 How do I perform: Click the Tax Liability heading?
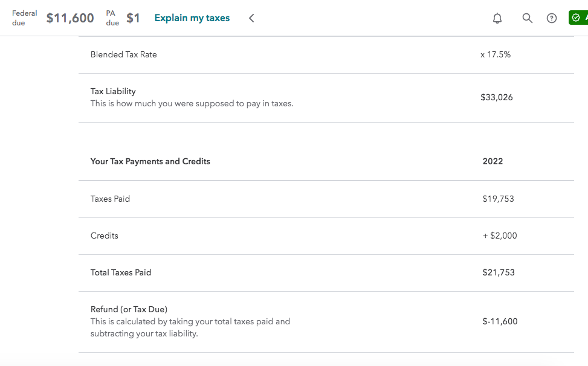coord(113,91)
